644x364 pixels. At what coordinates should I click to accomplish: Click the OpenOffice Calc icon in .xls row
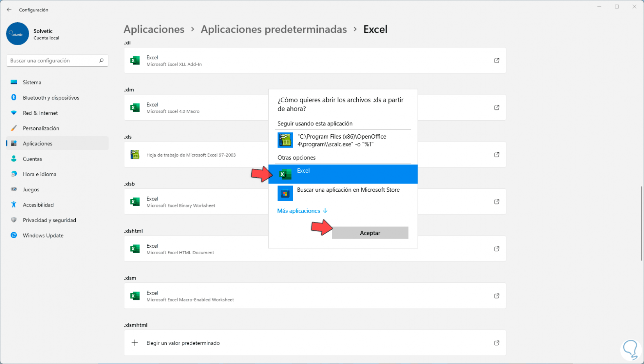coord(135,155)
